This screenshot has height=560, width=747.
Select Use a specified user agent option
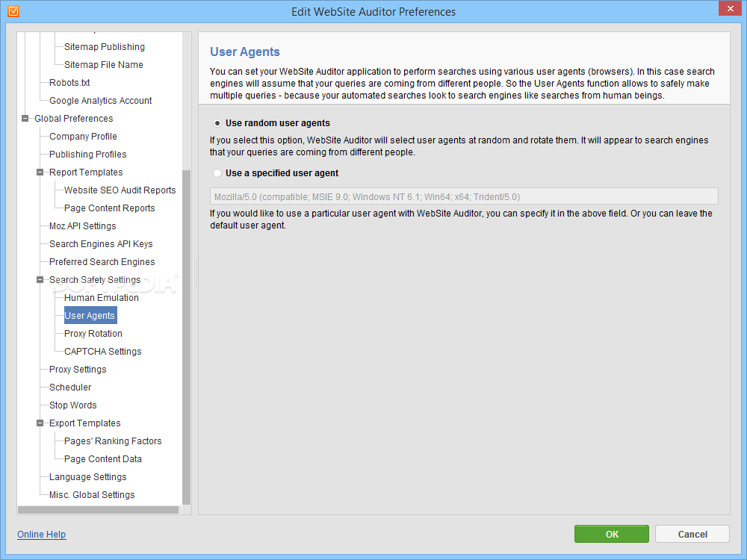click(x=217, y=173)
